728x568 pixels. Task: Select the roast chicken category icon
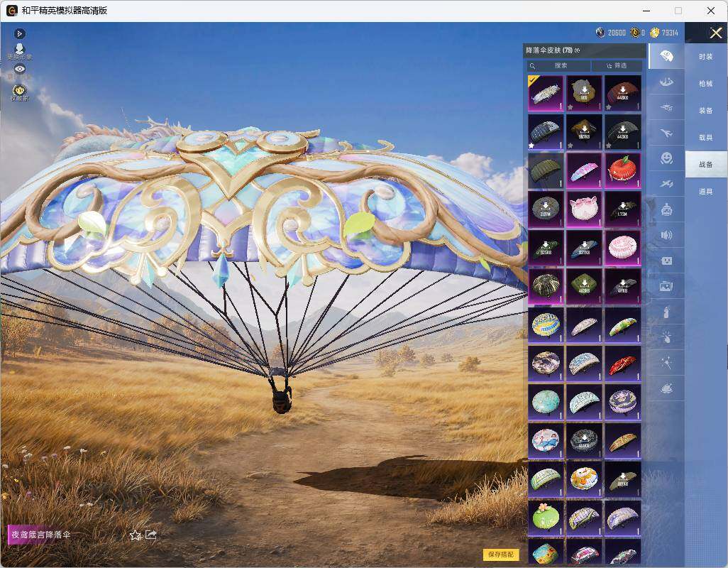coord(666,389)
